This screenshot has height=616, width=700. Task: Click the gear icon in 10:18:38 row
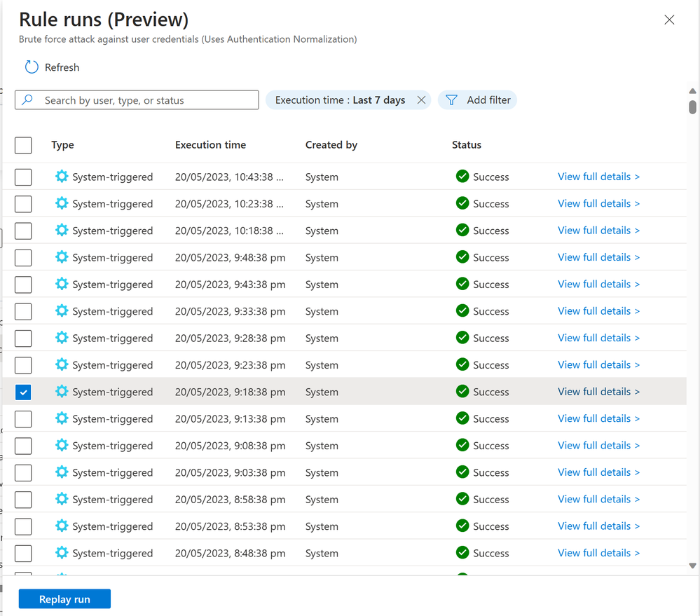pyautogui.click(x=62, y=231)
